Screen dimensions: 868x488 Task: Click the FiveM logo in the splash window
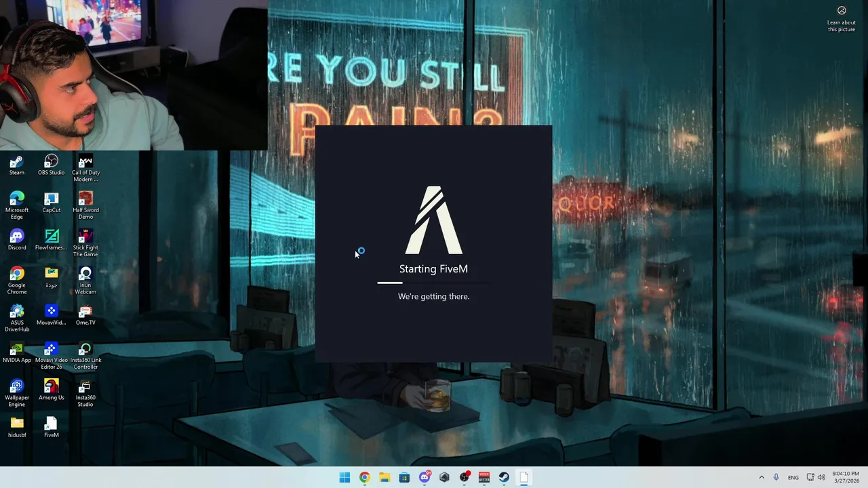tap(434, 220)
